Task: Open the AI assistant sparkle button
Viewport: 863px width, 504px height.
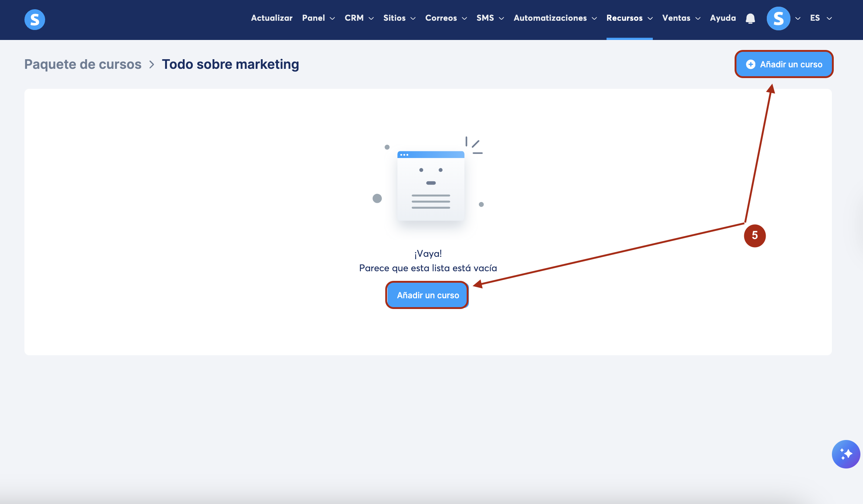Action: tap(846, 454)
